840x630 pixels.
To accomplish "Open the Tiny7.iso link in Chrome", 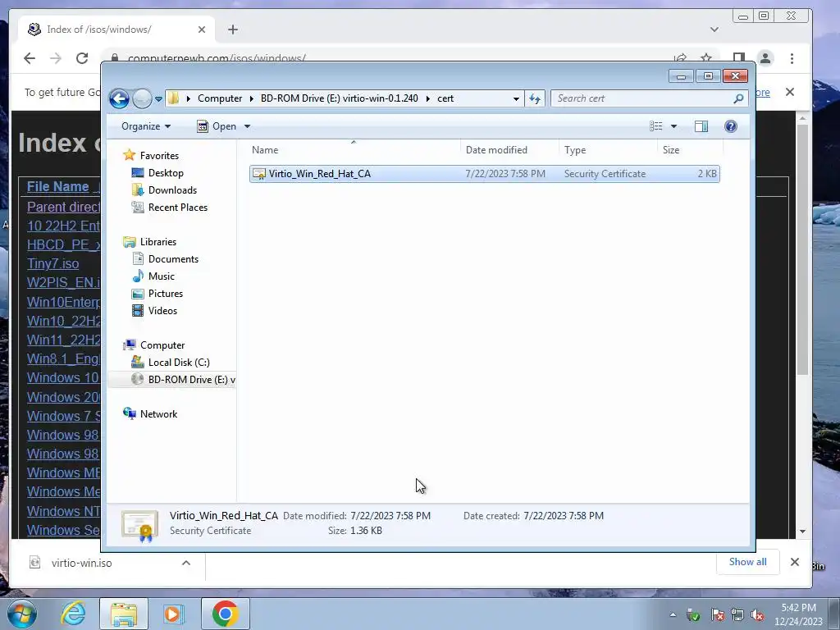I will [53, 263].
